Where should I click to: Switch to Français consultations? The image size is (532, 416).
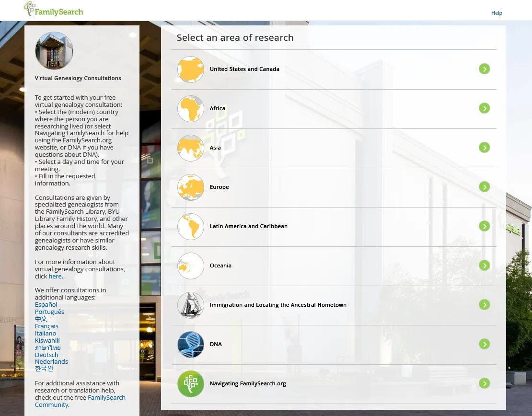pyautogui.click(x=46, y=326)
